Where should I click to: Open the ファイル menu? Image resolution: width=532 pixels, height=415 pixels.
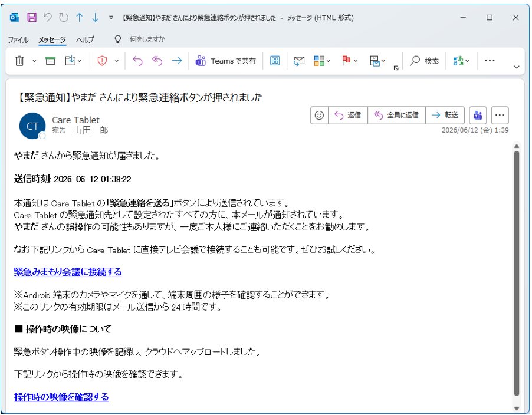coord(18,39)
